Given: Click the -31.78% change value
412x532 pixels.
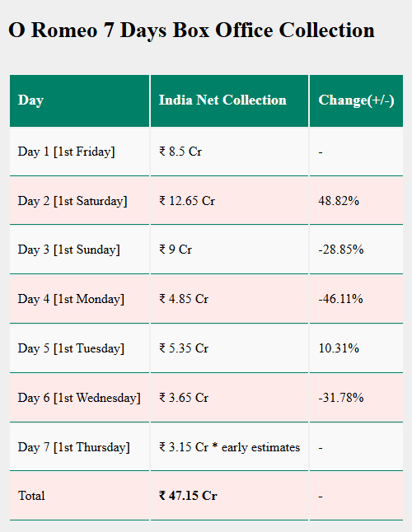Looking at the screenshot, I should coord(341,398).
